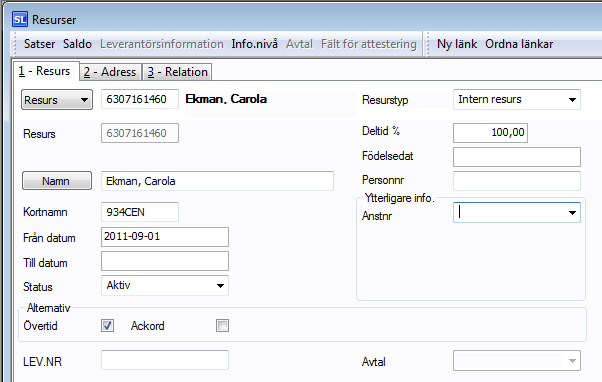Image resolution: width=602 pixels, height=382 pixels.
Task: Click the SL application icon in title bar
Action: [20, 20]
